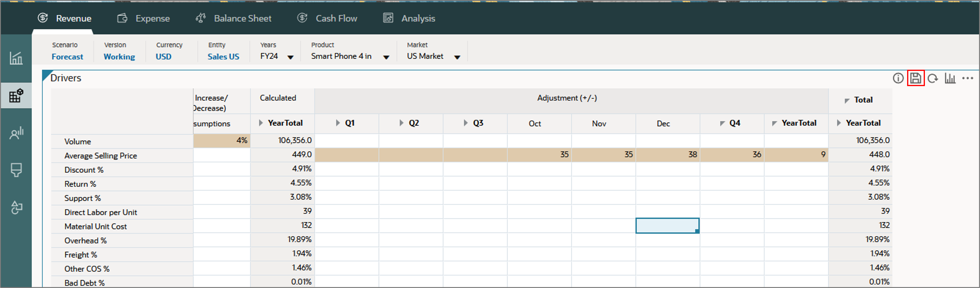This screenshot has width=980, height=288.
Task: Click the Refresh icon next to Save
Action: (932, 78)
